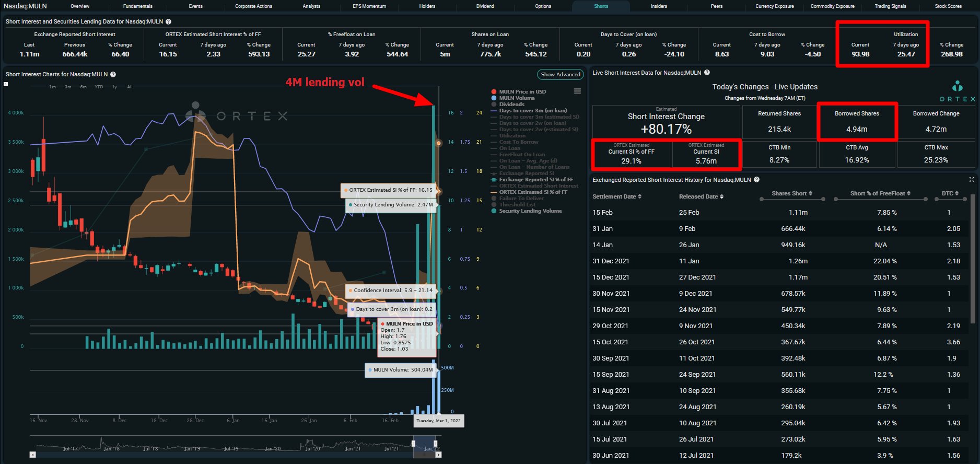Open help icon next to Short Interest Charts
Viewport: 980px width, 464px height.
(x=113, y=75)
